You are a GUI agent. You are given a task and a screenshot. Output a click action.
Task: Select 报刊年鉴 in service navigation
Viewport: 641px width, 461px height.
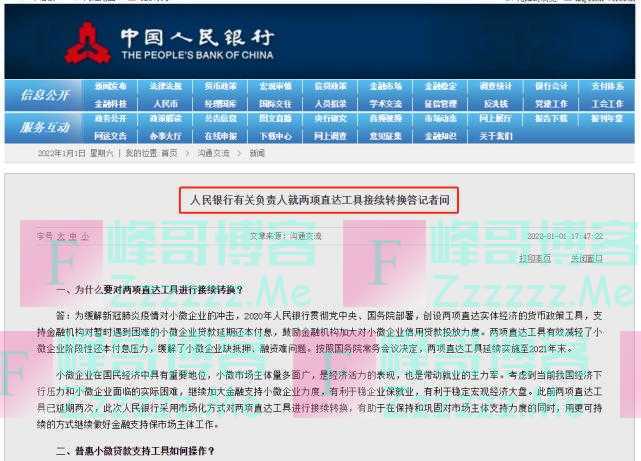(607, 119)
